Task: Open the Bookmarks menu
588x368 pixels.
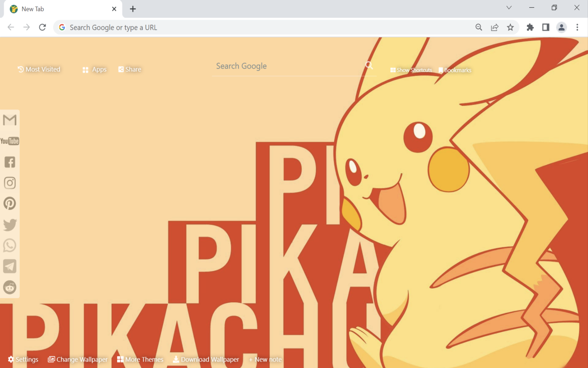Action: 455,70
